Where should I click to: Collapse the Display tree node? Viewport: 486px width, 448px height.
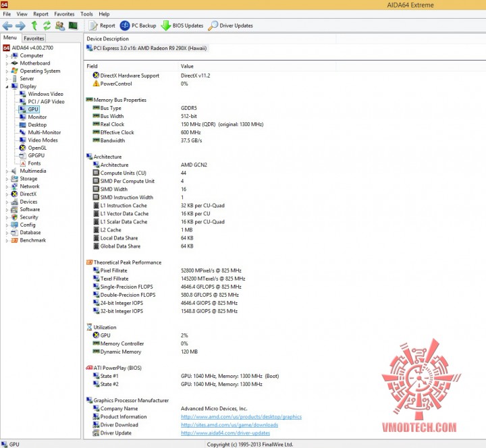point(7,87)
